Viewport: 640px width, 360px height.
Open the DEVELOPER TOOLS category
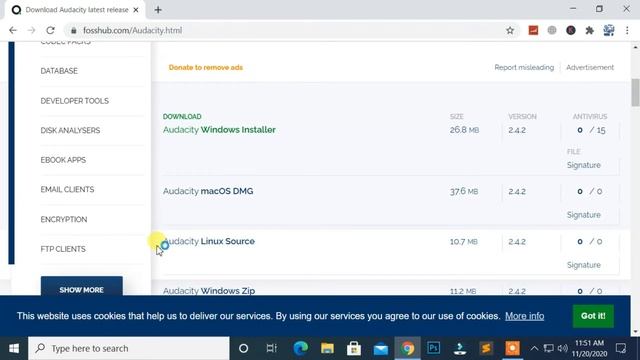[75, 101]
